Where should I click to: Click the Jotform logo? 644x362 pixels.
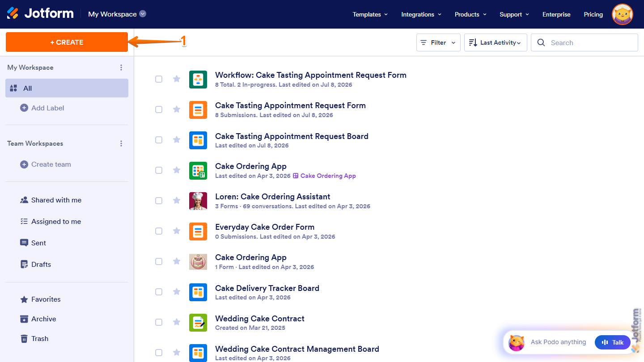[40, 14]
